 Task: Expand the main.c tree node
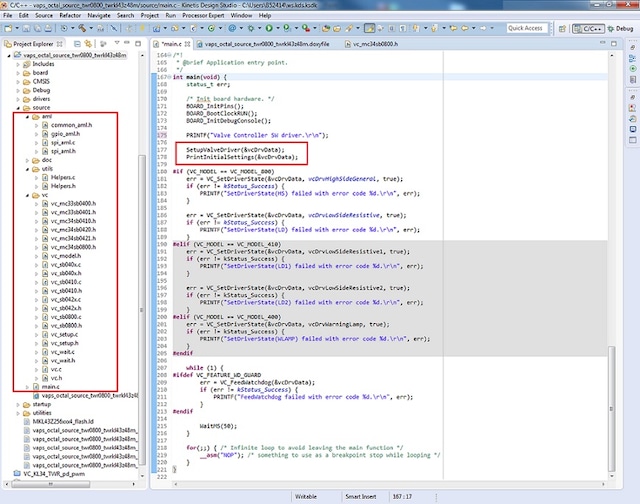point(27,386)
